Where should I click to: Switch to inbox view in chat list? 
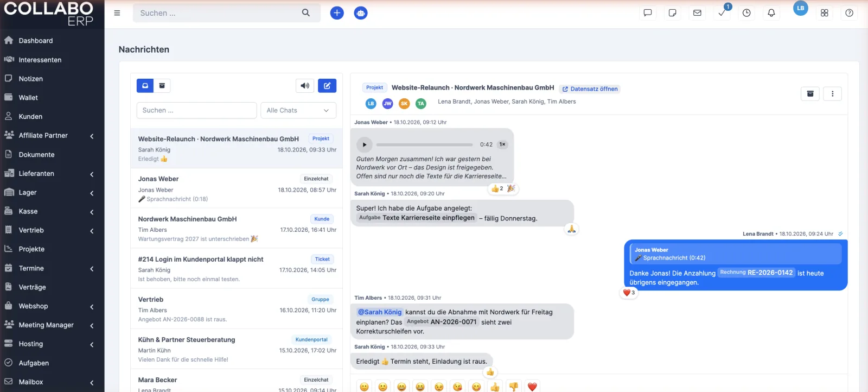pos(145,86)
